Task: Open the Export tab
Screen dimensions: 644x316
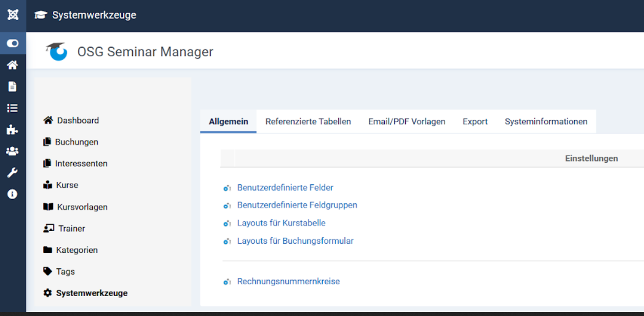Action: pos(475,122)
